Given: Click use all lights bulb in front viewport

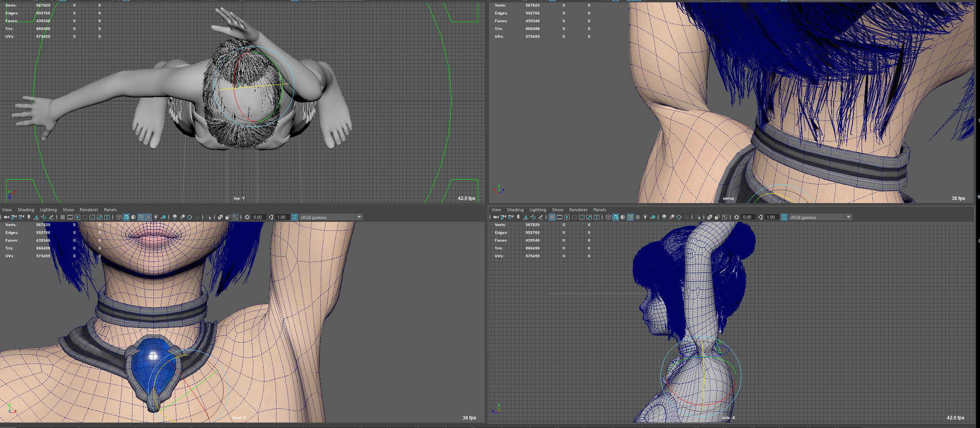Looking at the screenshot, I should click(x=156, y=217).
